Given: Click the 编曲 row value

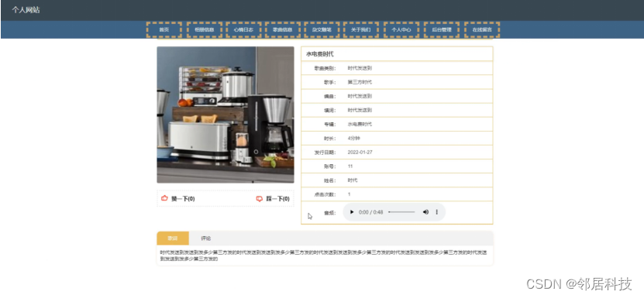Looking at the screenshot, I should [360, 96].
